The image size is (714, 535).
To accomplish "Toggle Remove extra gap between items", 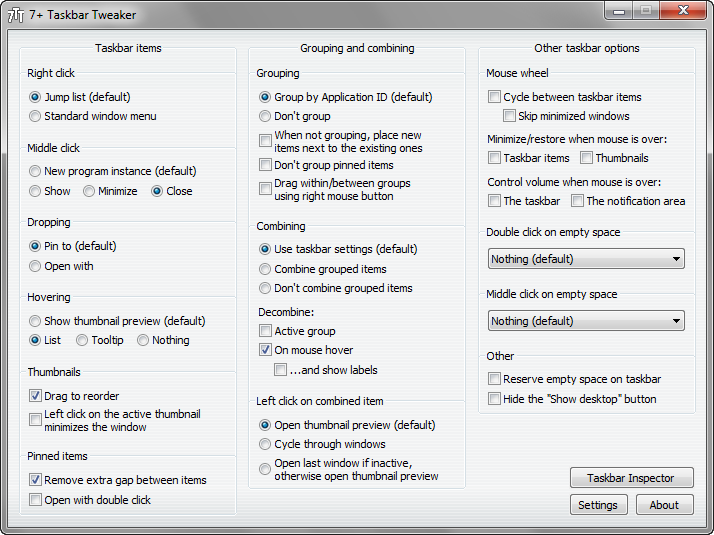I will pyautogui.click(x=36, y=480).
